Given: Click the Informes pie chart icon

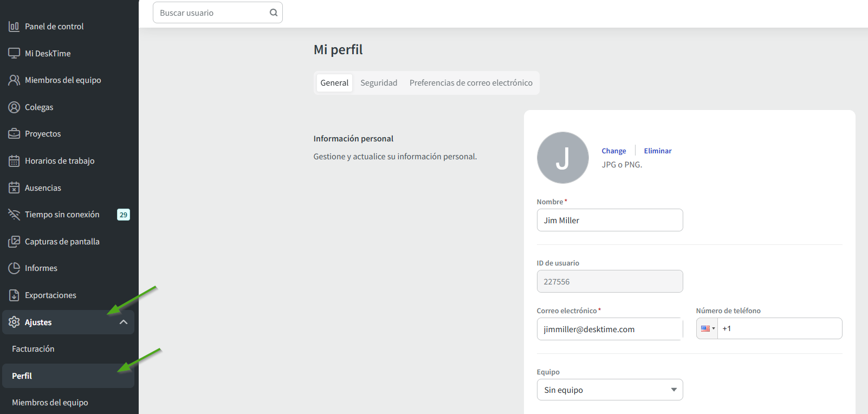Looking at the screenshot, I should (14, 268).
